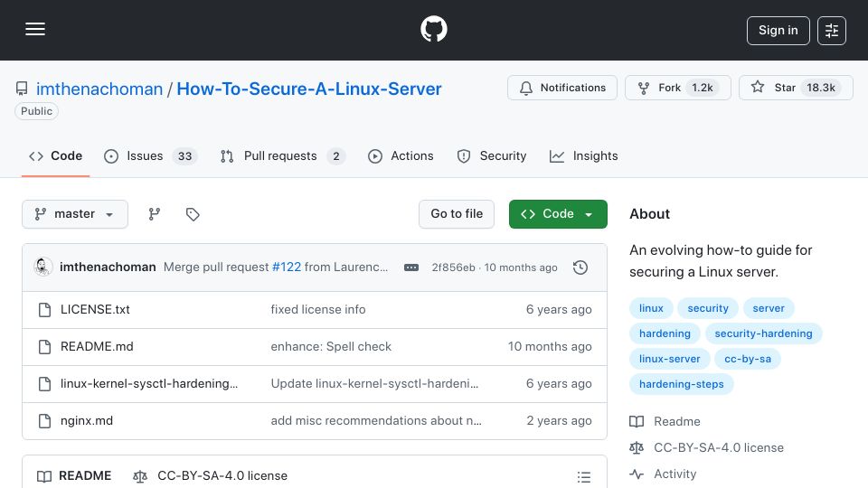Viewport: 868px width, 488px height.
Task: Click LICENSE.txt file icon
Action: [x=45, y=310]
